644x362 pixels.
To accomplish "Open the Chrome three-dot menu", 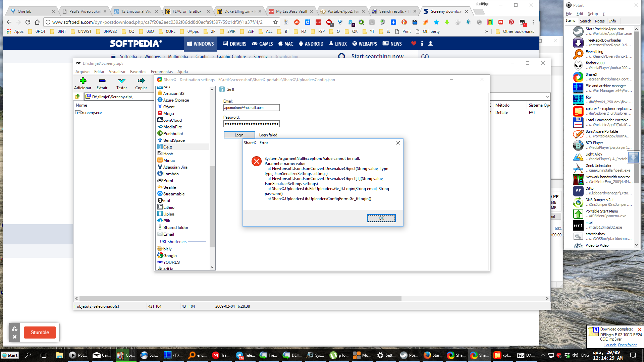I will tap(533, 22).
